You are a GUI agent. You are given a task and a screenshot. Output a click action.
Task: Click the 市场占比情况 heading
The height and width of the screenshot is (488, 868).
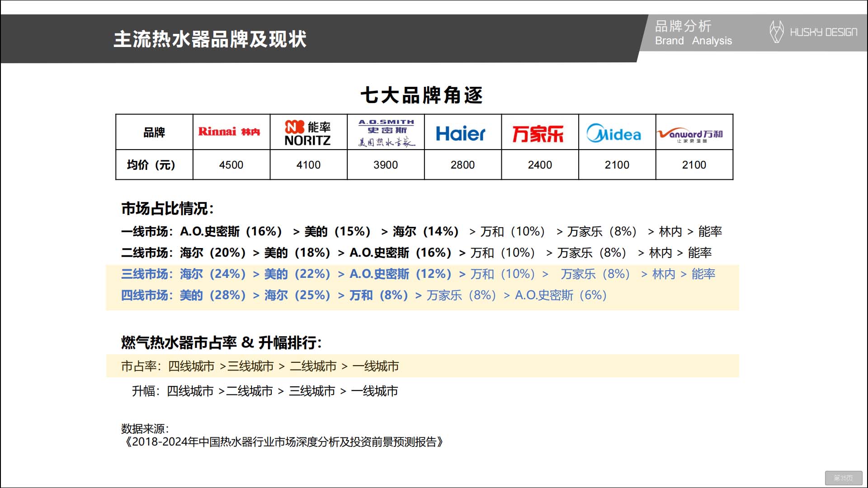pos(167,209)
